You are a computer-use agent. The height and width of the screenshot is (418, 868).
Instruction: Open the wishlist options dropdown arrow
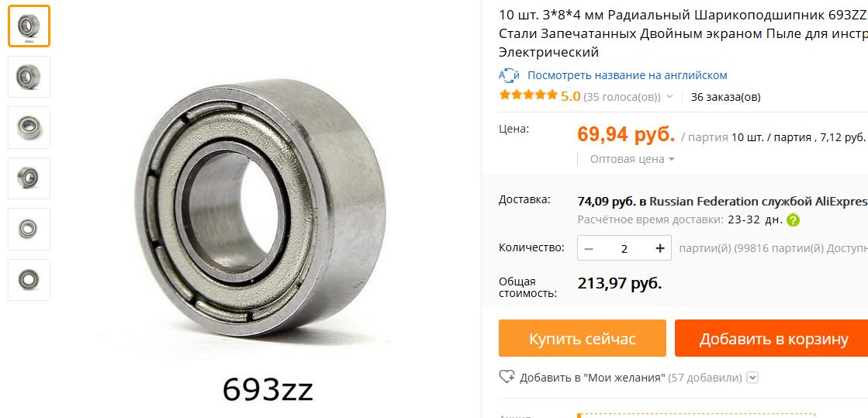pos(752,378)
